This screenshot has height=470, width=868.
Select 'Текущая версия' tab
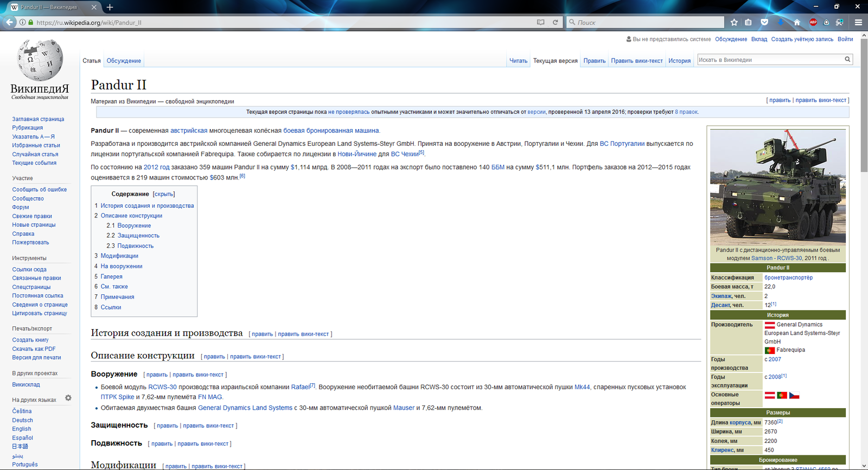(x=555, y=61)
